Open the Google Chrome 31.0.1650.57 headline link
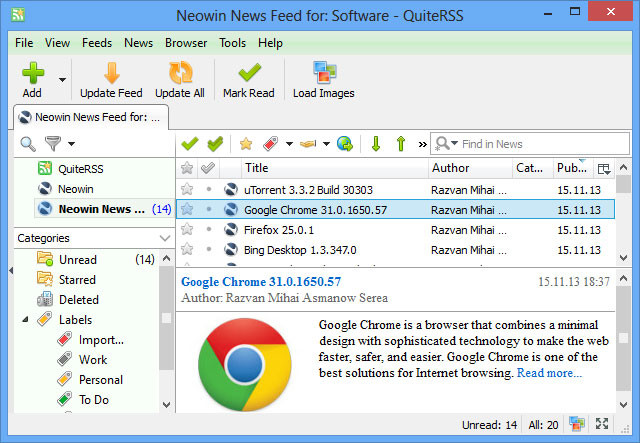 point(261,282)
